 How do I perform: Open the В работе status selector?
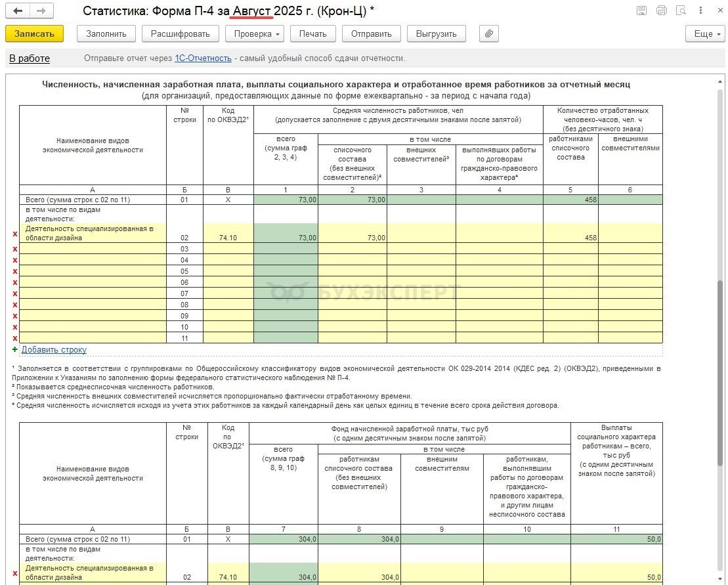[x=30, y=58]
